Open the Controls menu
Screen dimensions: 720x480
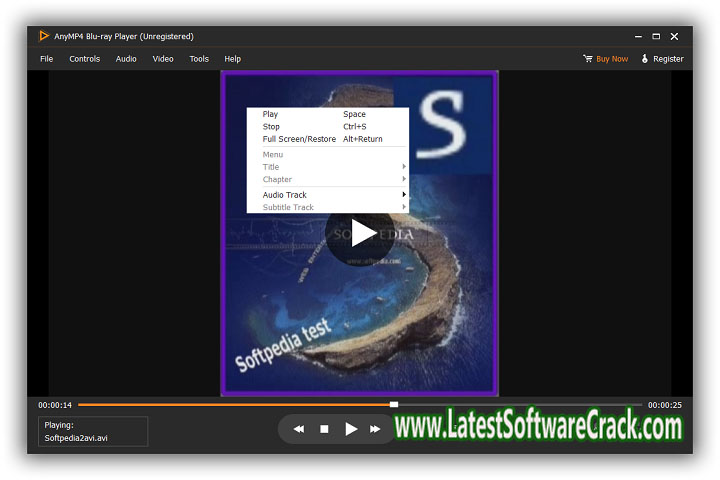tap(84, 59)
